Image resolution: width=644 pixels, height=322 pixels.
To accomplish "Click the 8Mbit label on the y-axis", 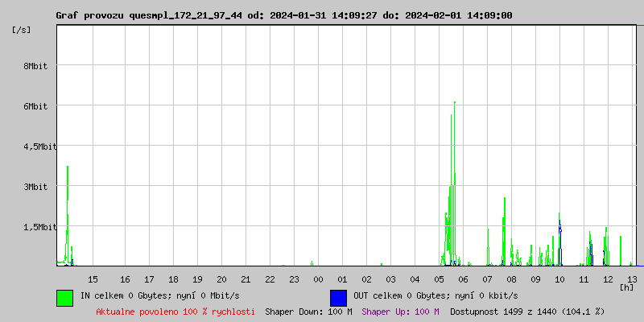I will click(35, 66).
